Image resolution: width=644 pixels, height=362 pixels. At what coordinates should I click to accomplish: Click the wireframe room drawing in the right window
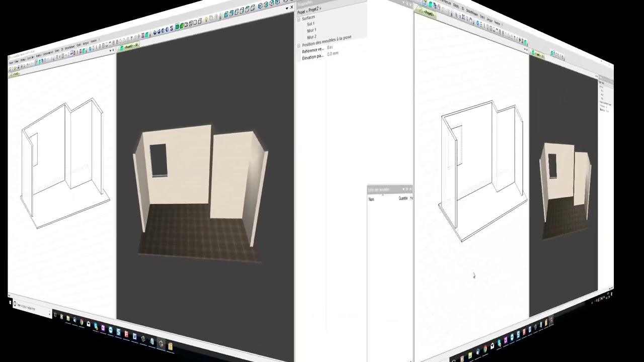(x=484, y=170)
